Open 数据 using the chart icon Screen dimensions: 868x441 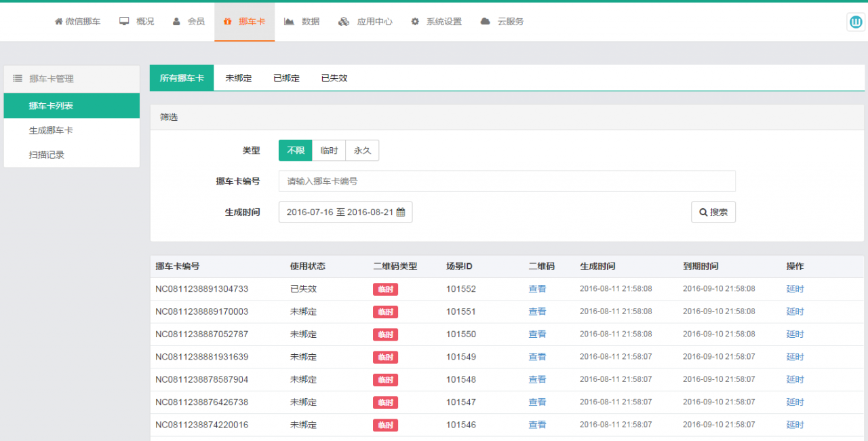point(289,21)
